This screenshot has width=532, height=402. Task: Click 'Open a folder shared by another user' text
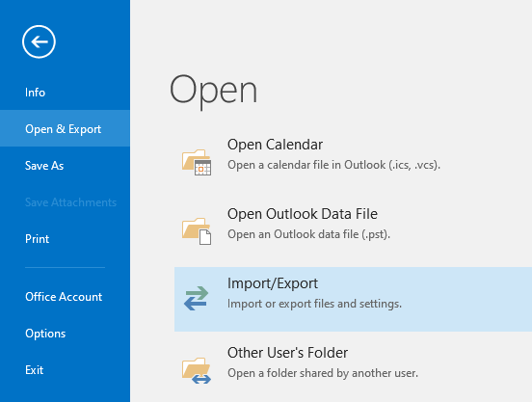click(x=323, y=373)
